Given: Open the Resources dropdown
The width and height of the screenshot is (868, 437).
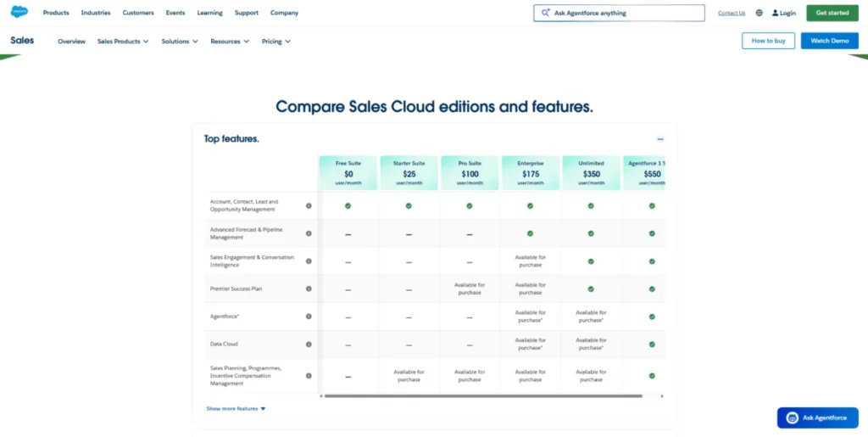Looking at the screenshot, I should point(230,41).
